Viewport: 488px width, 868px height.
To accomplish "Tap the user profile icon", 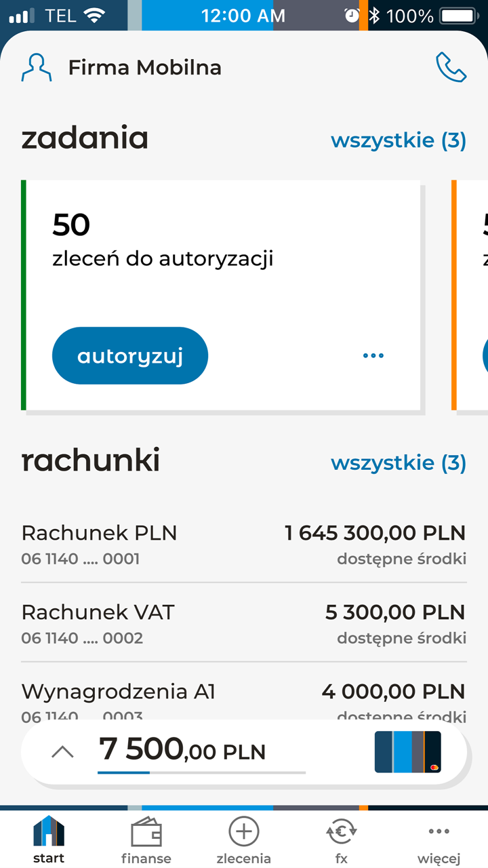I will click(37, 67).
